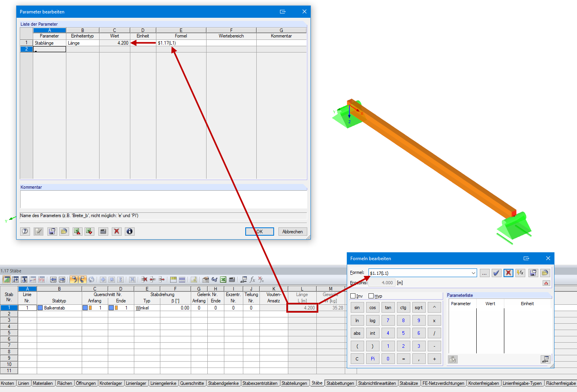Click the $1.17(L1) formula cell
577x392 pixels.
tap(181, 43)
